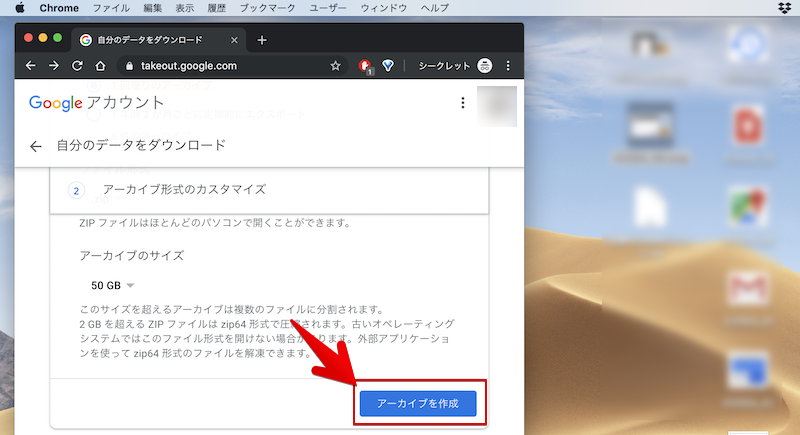Go to the browser home page
This screenshot has width=800, height=435.
pyautogui.click(x=100, y=66)
